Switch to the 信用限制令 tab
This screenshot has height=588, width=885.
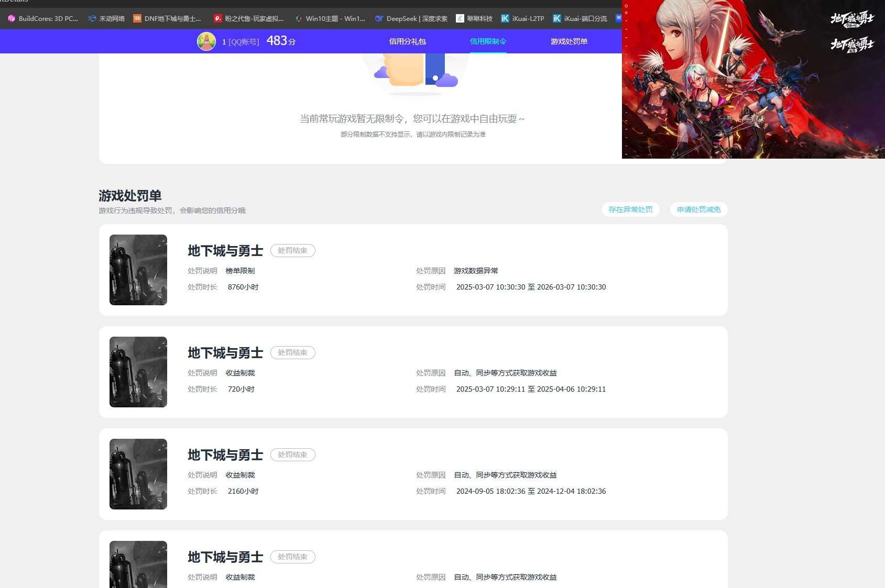488,41
